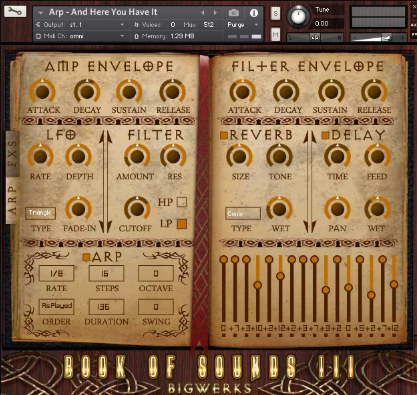
Task: Toggle the LP filter checkbox
Action: pos(182,224)
